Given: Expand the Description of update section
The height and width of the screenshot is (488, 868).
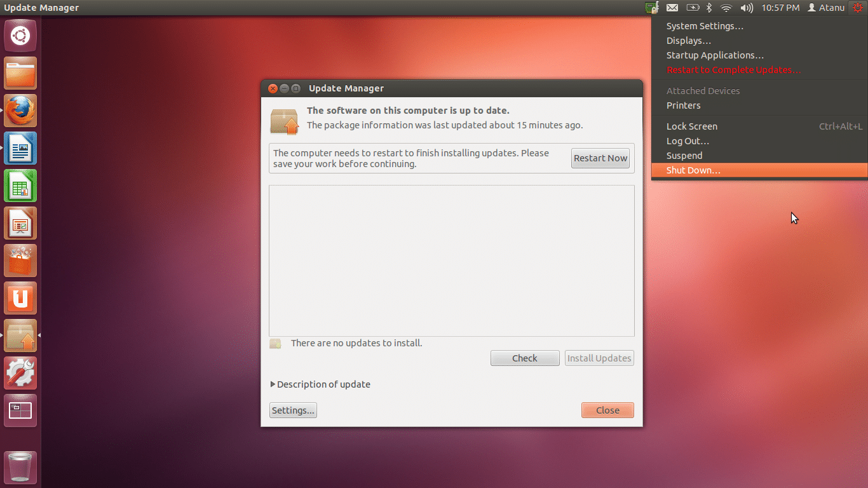Looking at the screenshot, I should click(x=320, y=384).
